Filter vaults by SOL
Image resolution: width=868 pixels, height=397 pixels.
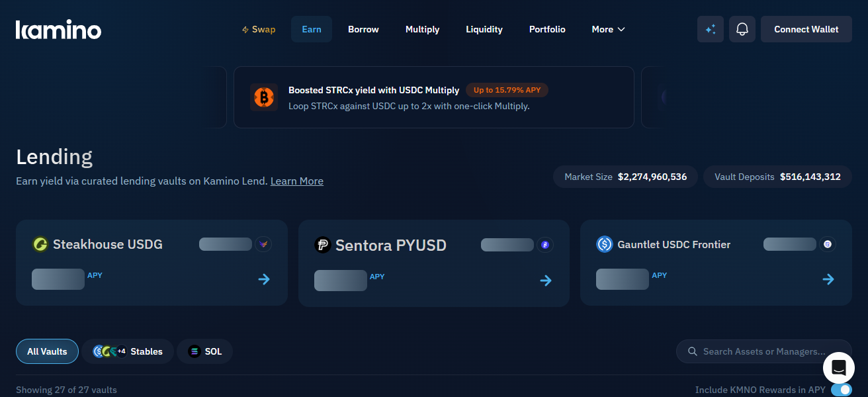[204, 351]
